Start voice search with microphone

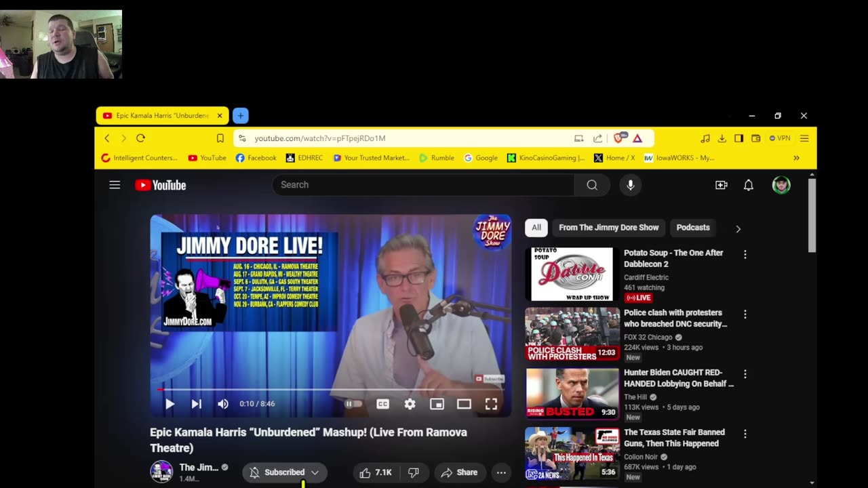pyautogui.click(x=630, y=185)
